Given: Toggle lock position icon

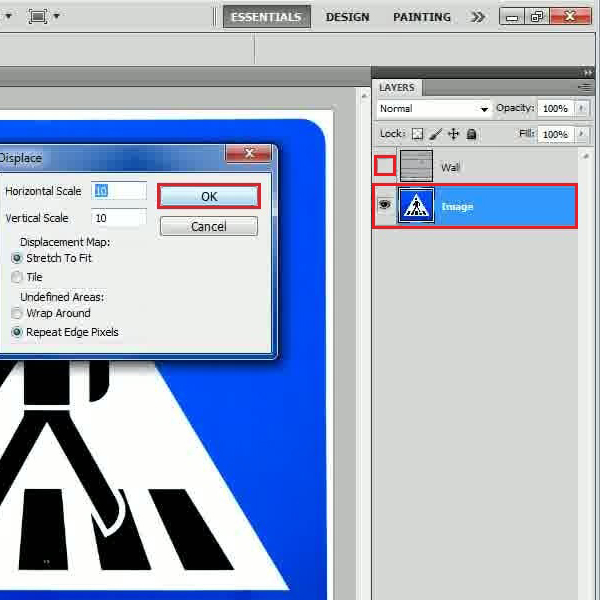Looking at the screenshot, I should [x=453, y=134].
